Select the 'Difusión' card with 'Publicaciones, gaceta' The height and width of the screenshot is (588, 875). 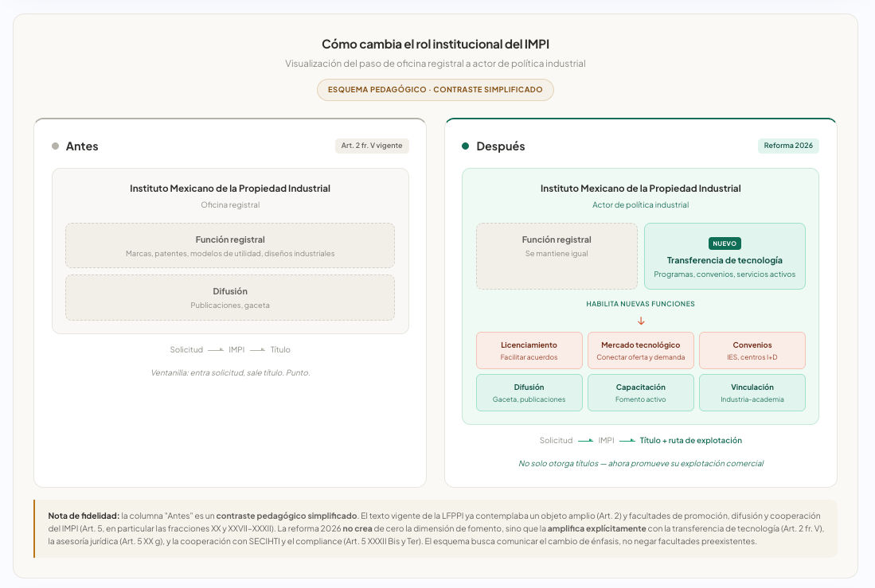230,298
